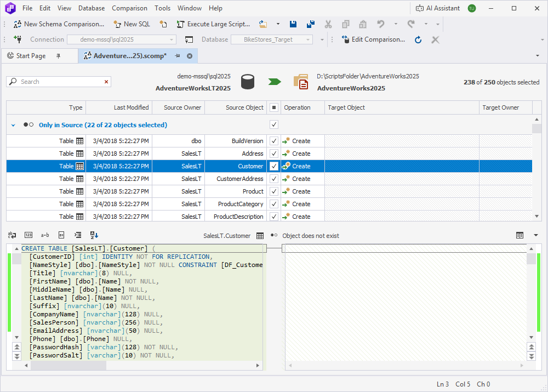
Task: Click the first diff option icon in the script pane toolbar
Action: [12, 235]
